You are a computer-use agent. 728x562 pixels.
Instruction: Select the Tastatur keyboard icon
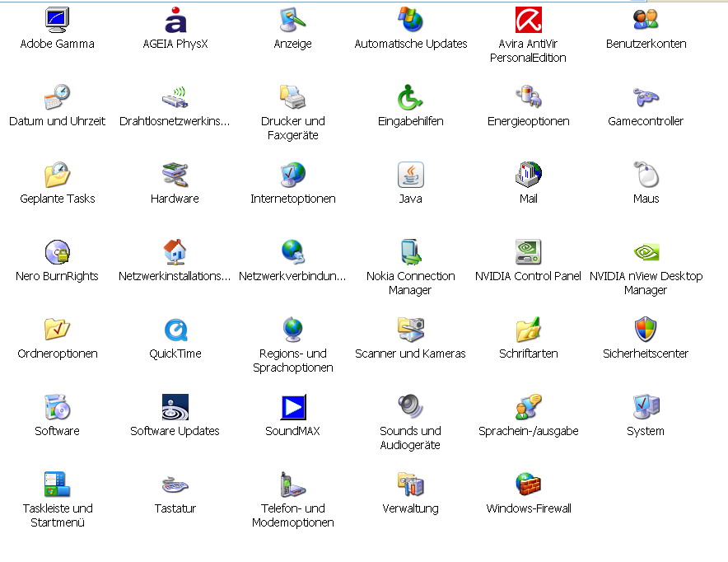click(175, 485)
